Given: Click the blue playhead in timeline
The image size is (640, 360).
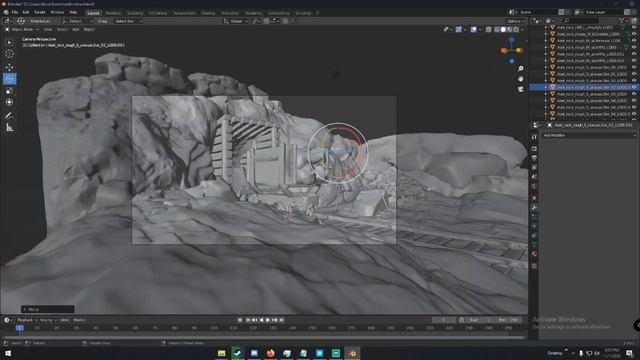Looking at the screenshot, I should tap(20, 328).
